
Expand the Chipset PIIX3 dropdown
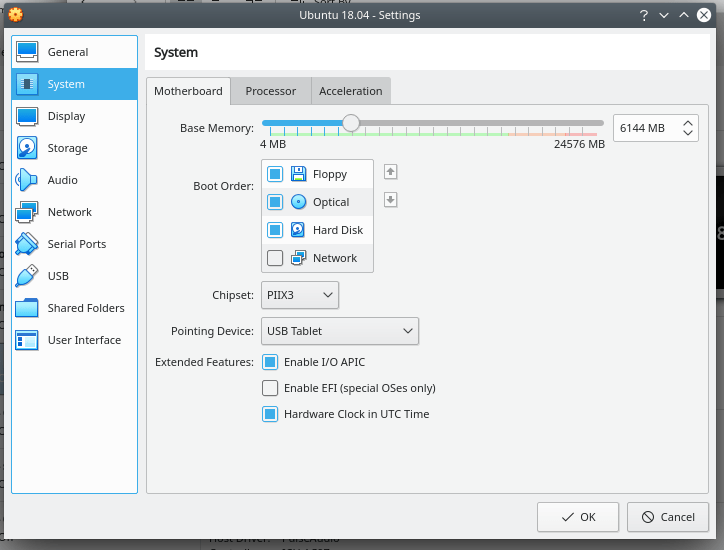(x=300, y=295)
